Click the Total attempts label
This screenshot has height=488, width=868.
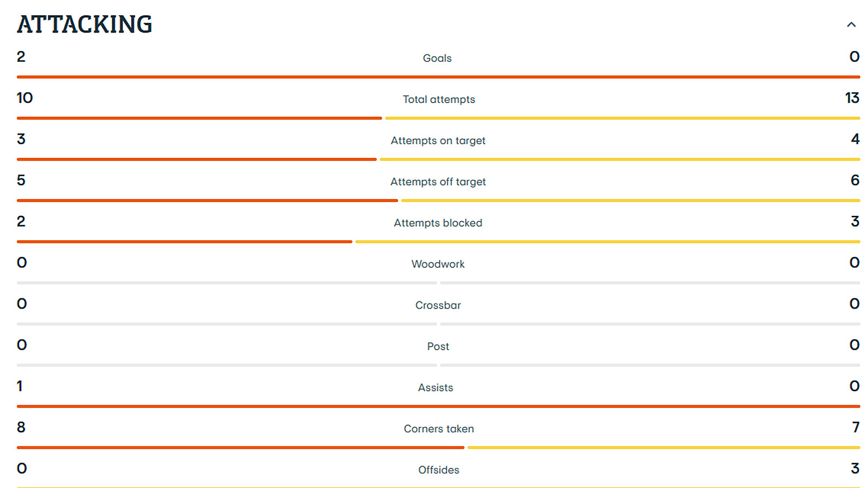pyautogui.click(x=439, y=99)
